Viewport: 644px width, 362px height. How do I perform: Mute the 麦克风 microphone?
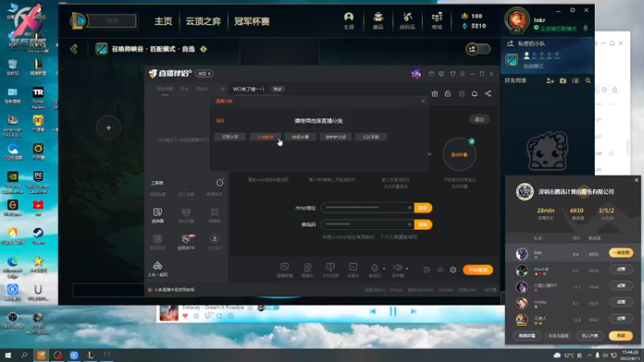tap(374, 270)
